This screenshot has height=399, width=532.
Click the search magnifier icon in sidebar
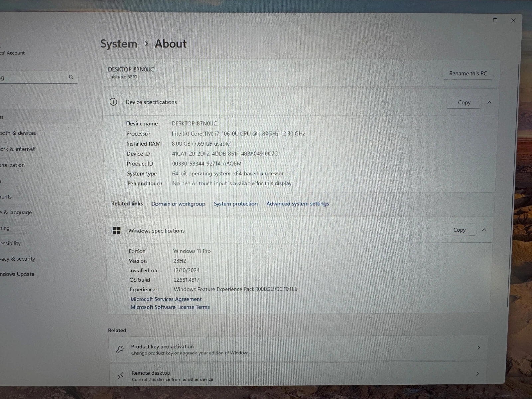[71, 77]
